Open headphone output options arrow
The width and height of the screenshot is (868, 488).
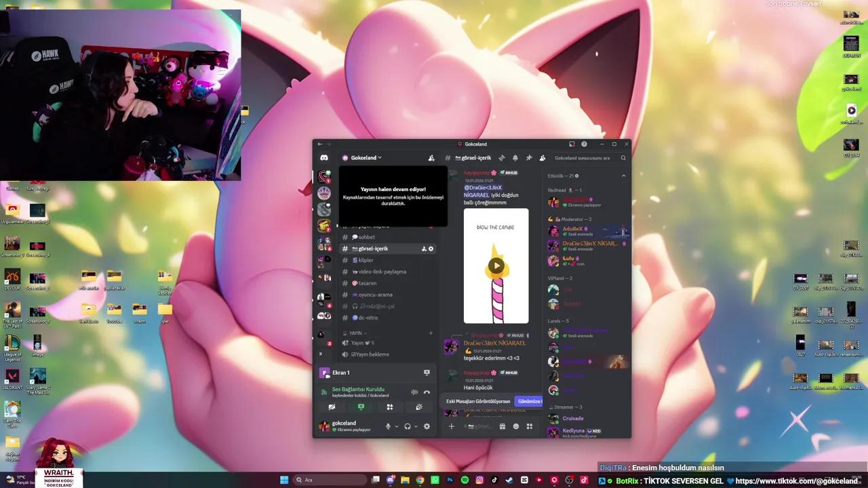coord(416,426)
